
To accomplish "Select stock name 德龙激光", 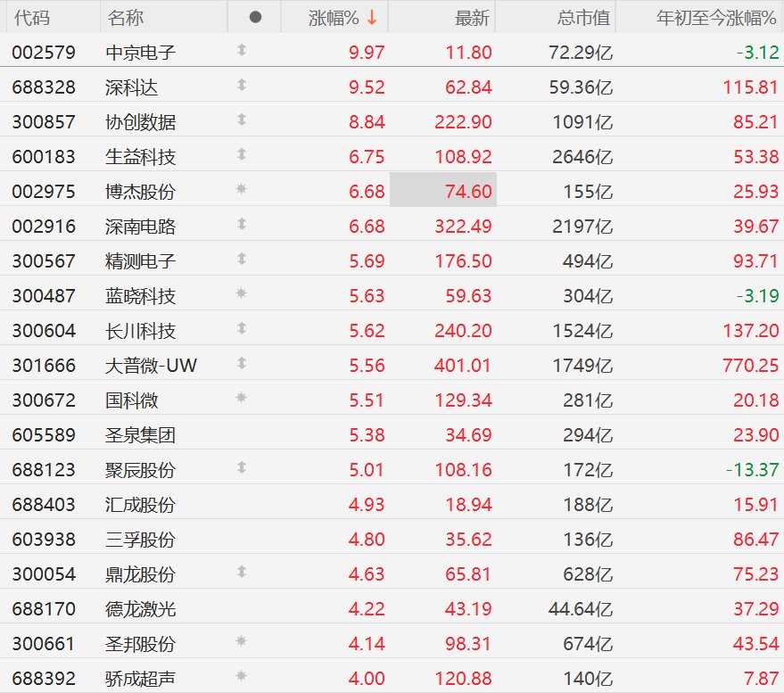I will (141, 609).
